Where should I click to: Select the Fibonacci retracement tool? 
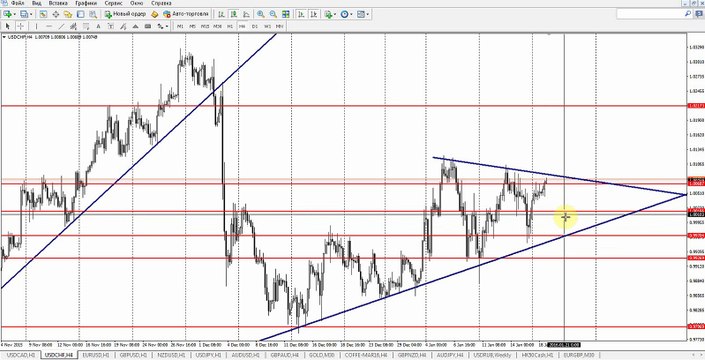click(86, 27)
